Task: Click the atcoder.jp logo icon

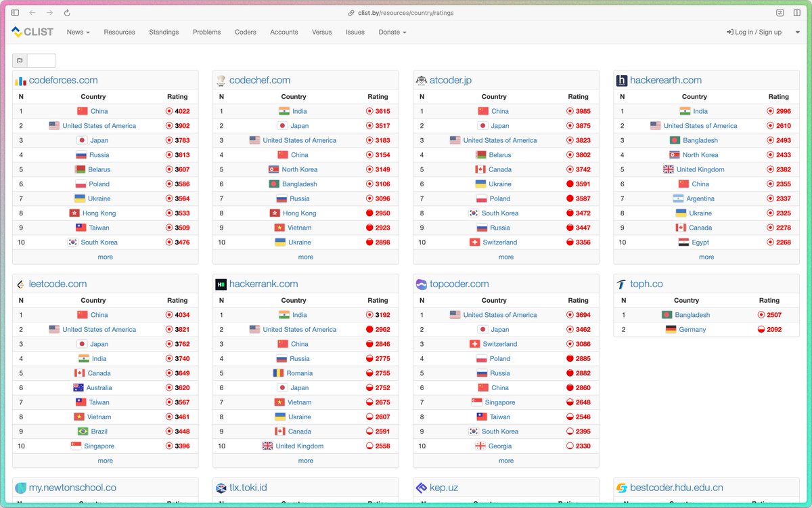Action: coord(421,81)
